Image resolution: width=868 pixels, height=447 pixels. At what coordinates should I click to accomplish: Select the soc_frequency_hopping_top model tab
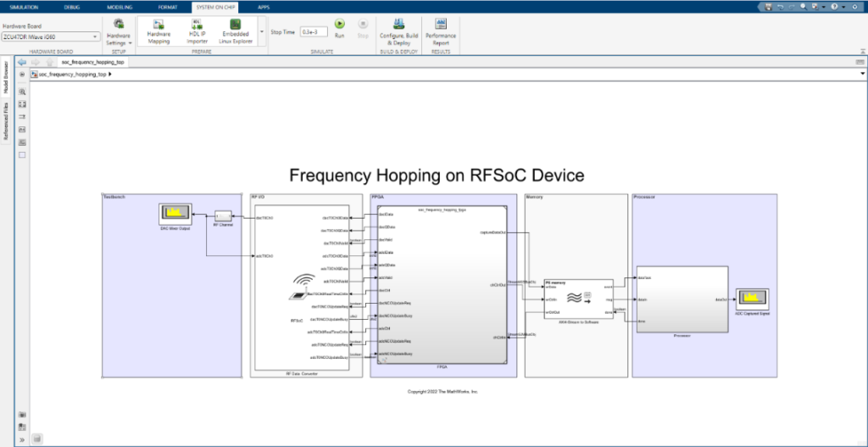93,62
